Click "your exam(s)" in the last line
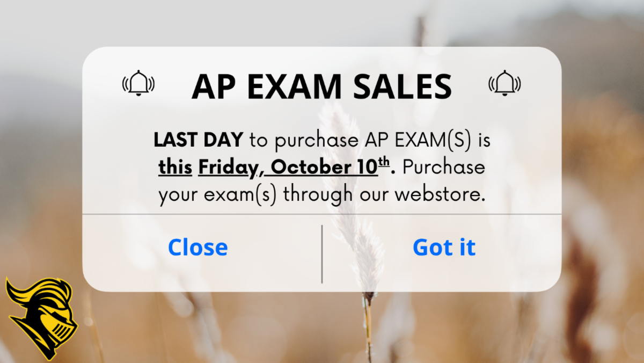This screenshot has height=363, width=644. tap(217, 194)
